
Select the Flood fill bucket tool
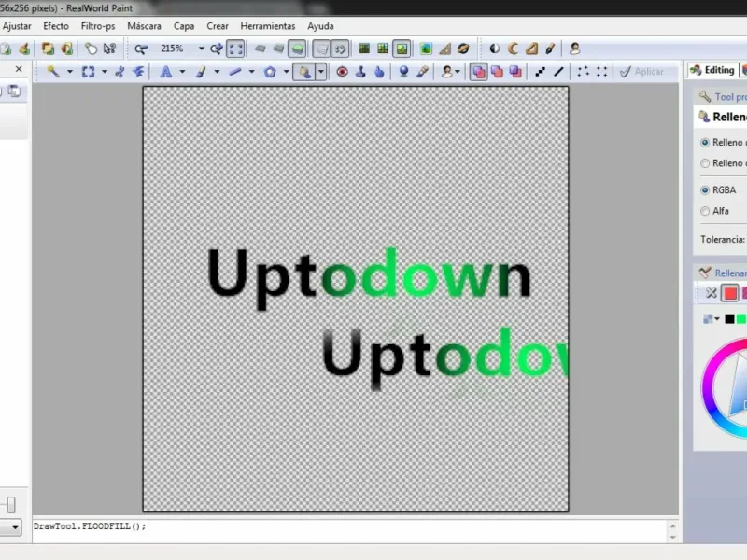[304, 72]
